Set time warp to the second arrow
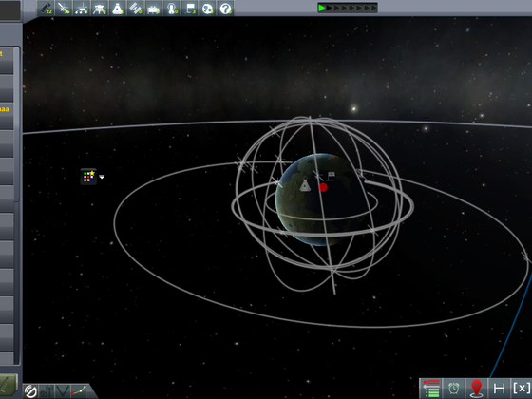Viewport: 532px width, 399px height. (329, 8)
